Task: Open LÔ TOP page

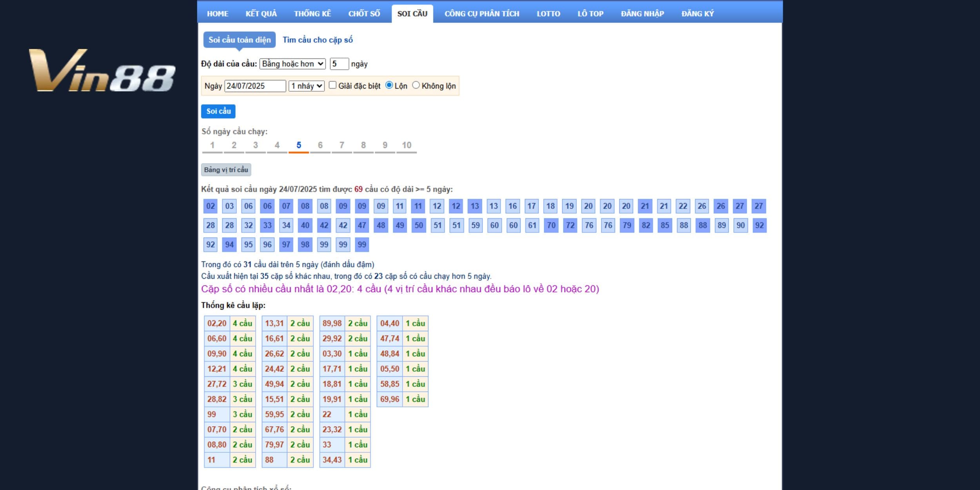Action: 590,14
